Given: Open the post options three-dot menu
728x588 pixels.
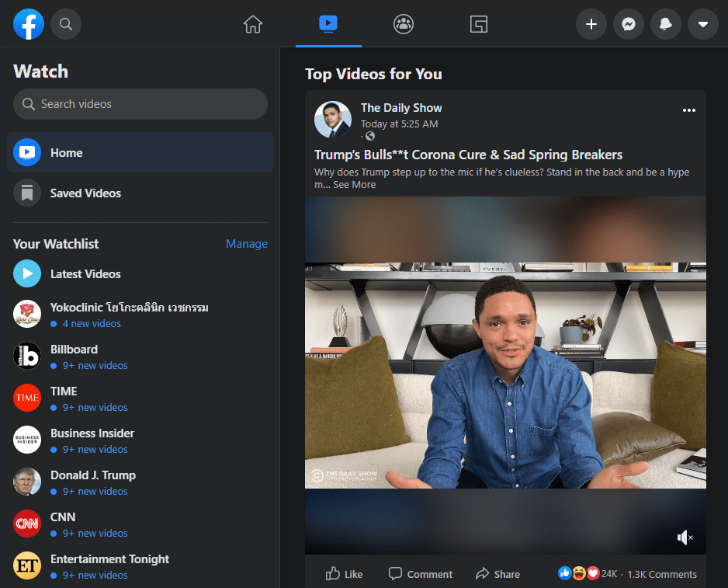Looking at the screenshot, I should pos(689,110).
